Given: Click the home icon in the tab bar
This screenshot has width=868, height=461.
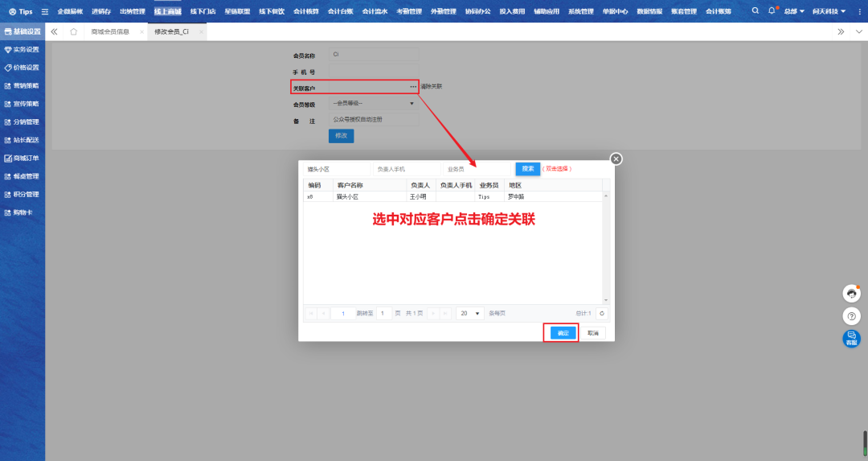Looking at the screenshot, I should click(x=74, y=31).
